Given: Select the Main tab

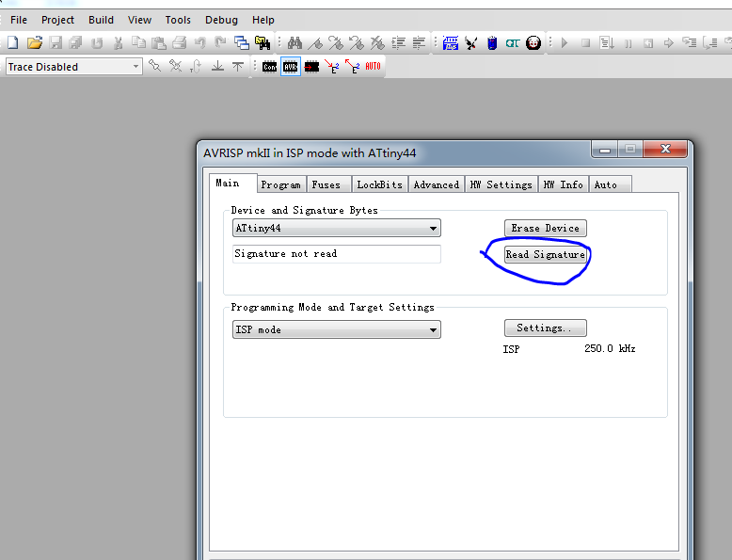Looking at the screenshot, I should coord(233,183).
